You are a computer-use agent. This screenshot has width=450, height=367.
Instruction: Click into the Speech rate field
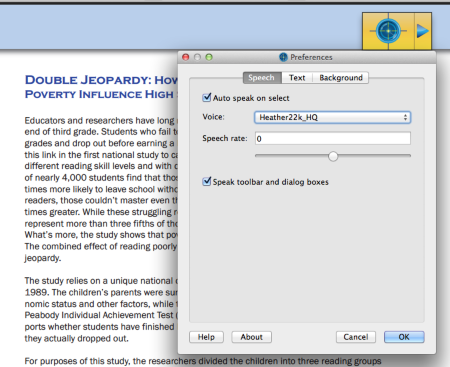(x=333, y=138)
